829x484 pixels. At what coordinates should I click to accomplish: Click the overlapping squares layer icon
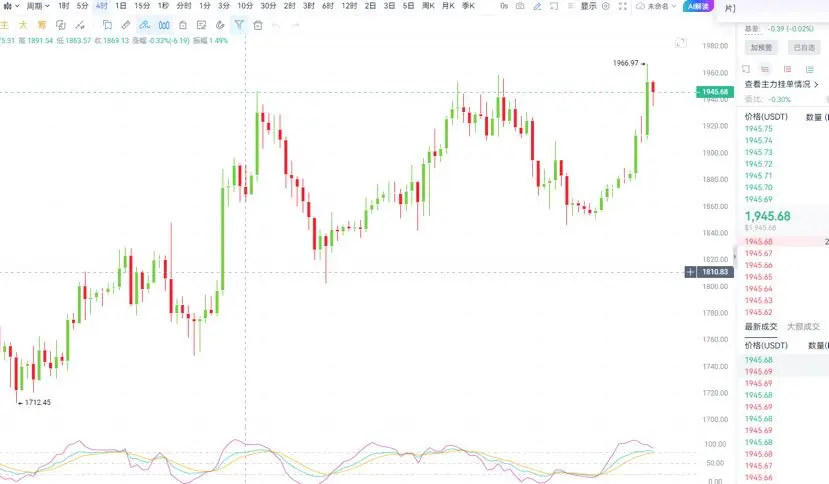[107, 25]
